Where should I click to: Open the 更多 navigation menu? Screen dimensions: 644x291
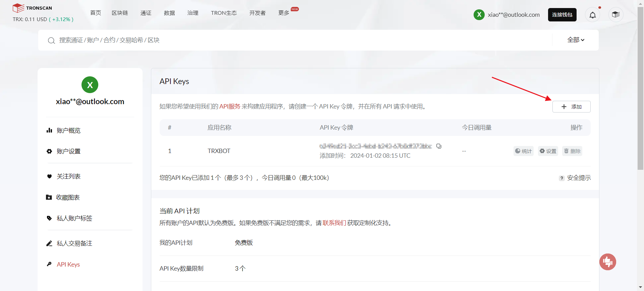coord(284,13)
